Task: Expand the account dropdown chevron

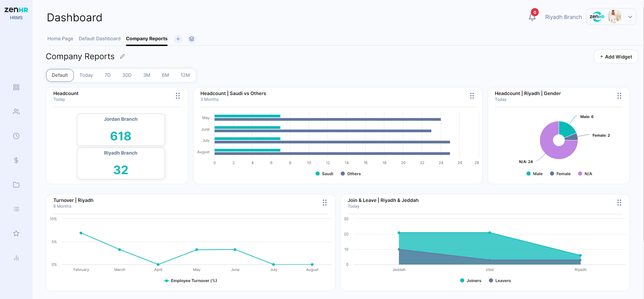Action: coord(630,17)
